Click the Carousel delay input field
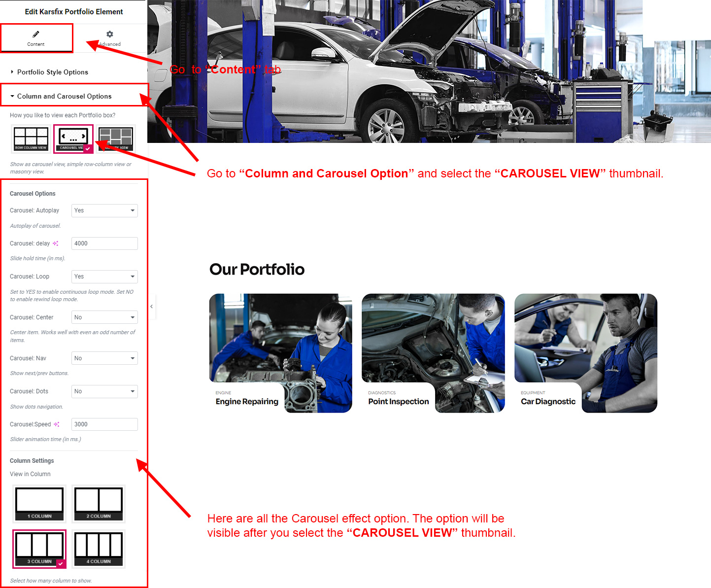The image size is (711, 588). (104, 243)
